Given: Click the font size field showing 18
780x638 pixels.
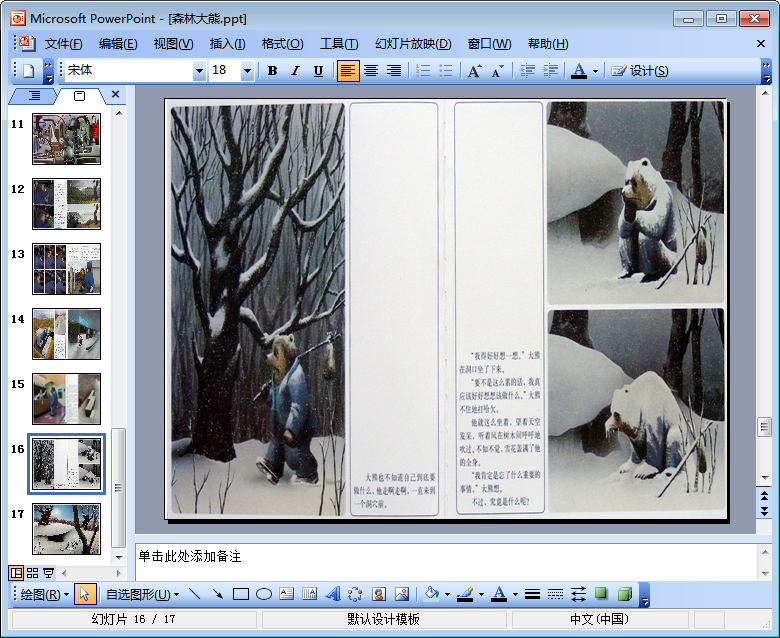Looking at the screenshot, I should (x=225, y=71).
